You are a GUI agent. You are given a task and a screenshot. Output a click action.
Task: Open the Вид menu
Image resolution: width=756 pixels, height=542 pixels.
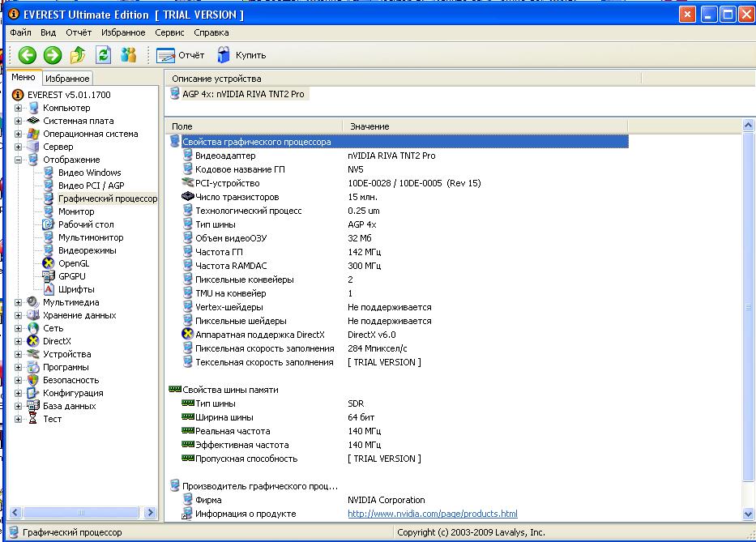(x=49, y=32)
